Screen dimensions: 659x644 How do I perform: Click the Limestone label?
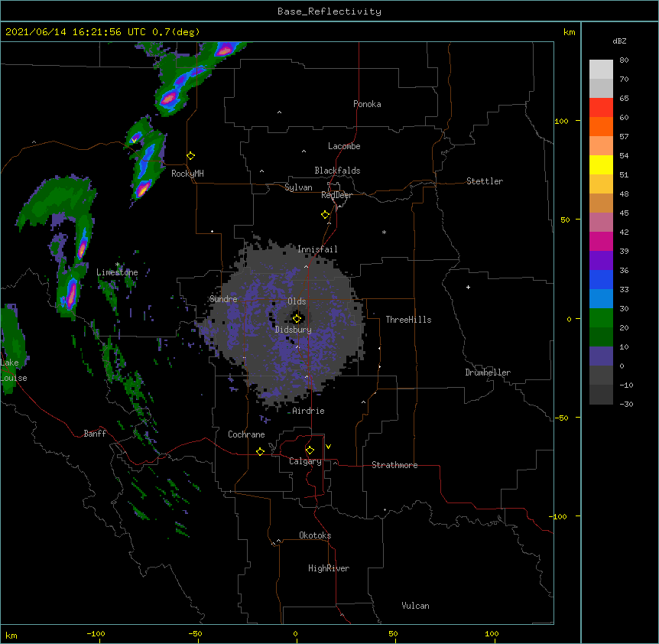tap(117, 272)
